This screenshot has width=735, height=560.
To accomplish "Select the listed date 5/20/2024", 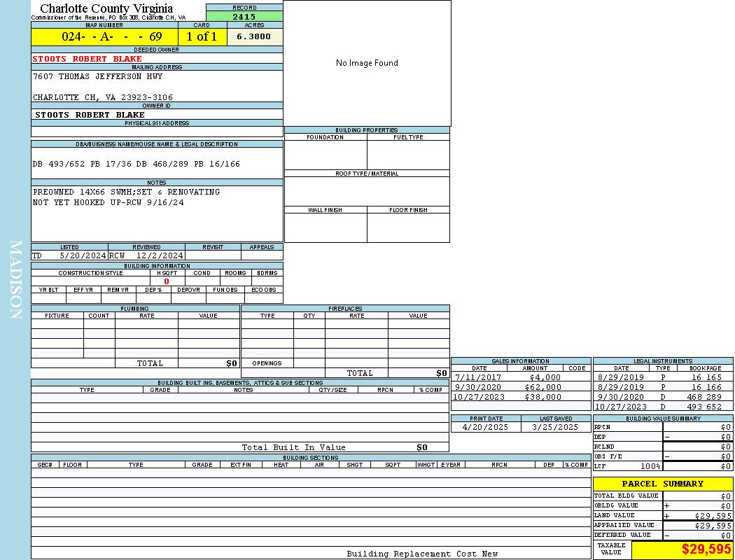I will pos(82,256).
